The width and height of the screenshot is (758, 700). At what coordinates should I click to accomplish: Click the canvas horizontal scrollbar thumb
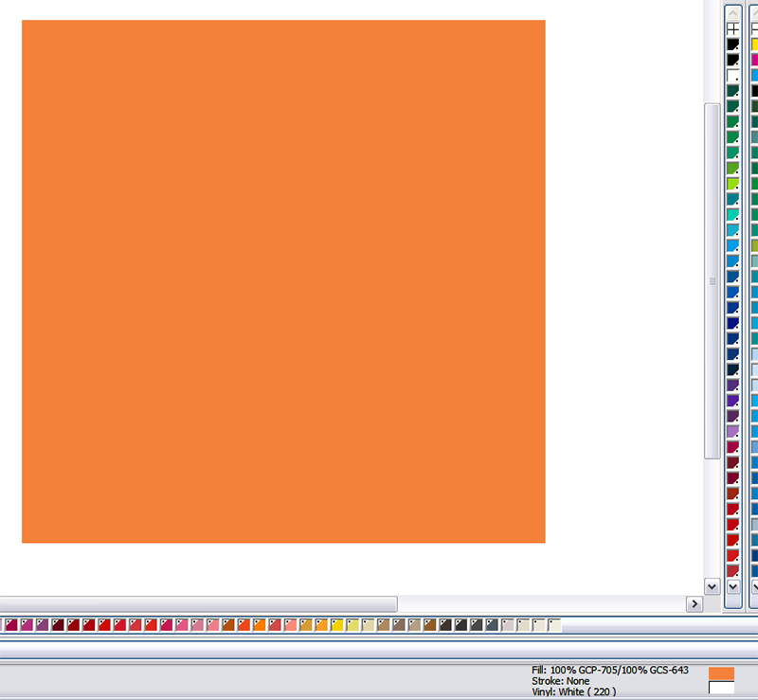click(x=198, y=603)
